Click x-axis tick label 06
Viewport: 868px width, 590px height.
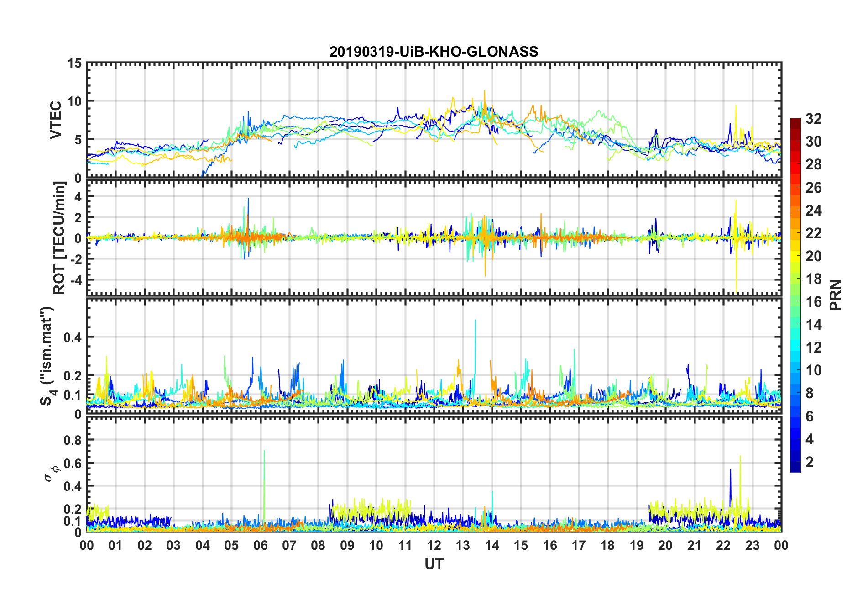[260, 545]
